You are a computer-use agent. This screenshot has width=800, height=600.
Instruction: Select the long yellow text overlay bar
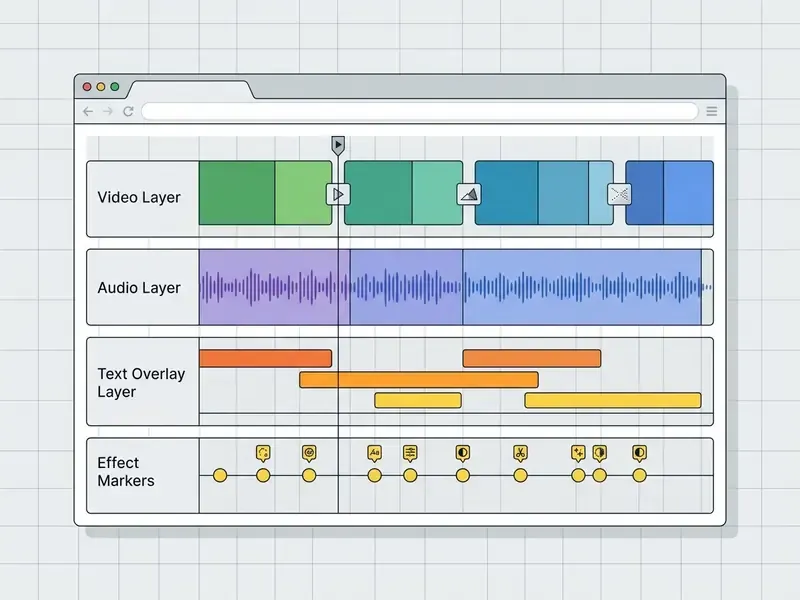[613, 400]
